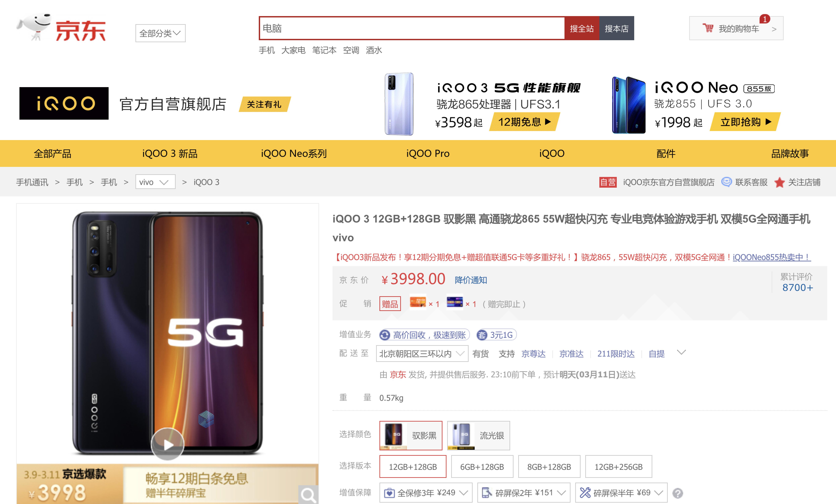Click the 关注有礼 badge button
This screenshot has height=504, width=836.
(265, 104)
